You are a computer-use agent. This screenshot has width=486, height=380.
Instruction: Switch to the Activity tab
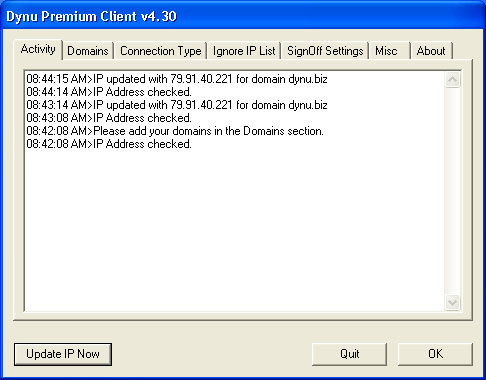pyautogui.click(x=38, y=49)
